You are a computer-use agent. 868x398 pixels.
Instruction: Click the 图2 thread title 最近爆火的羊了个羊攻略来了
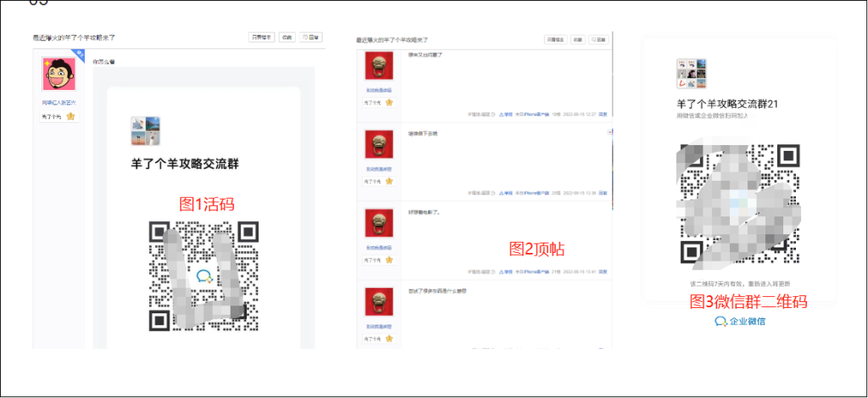(392, 40)
